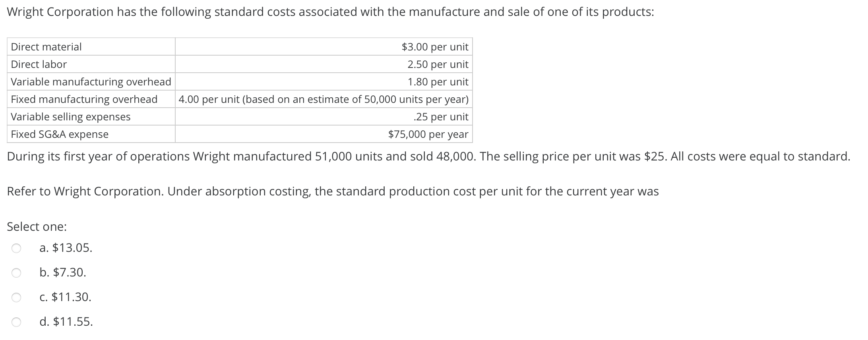The height and width of the screenshot is (340, 868).
Task: Click the '4.00 per unit (based on an estimate...' cell
Action: (x=324, y=99)
